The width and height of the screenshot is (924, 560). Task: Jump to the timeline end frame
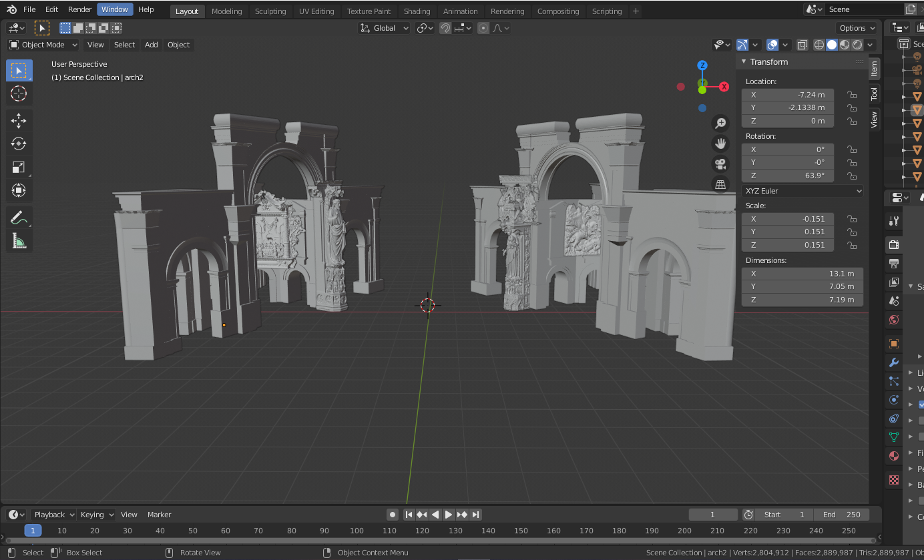point(475,515)
